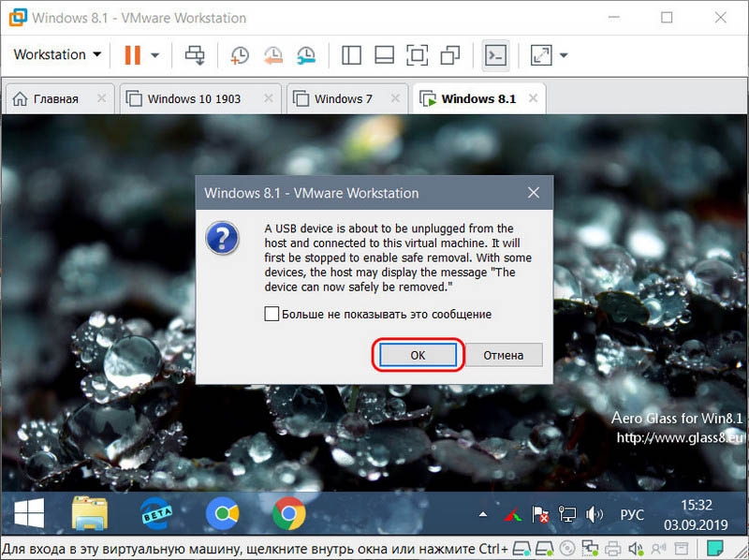Viewport: 749px width, 560px height.
Task: Click the sound card status icon
Action: coord(636,549)
